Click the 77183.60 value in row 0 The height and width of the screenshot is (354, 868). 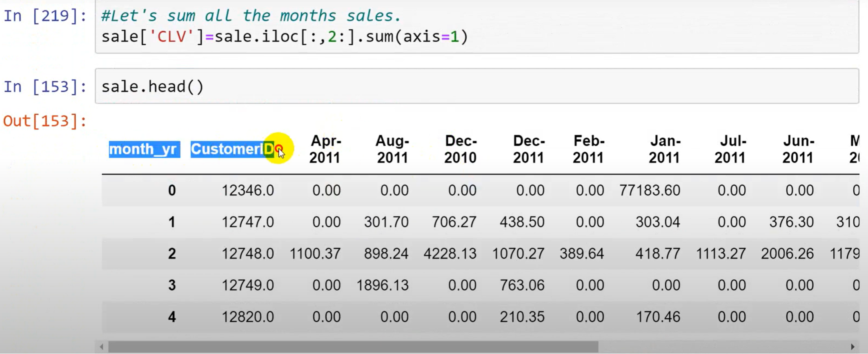650,190
